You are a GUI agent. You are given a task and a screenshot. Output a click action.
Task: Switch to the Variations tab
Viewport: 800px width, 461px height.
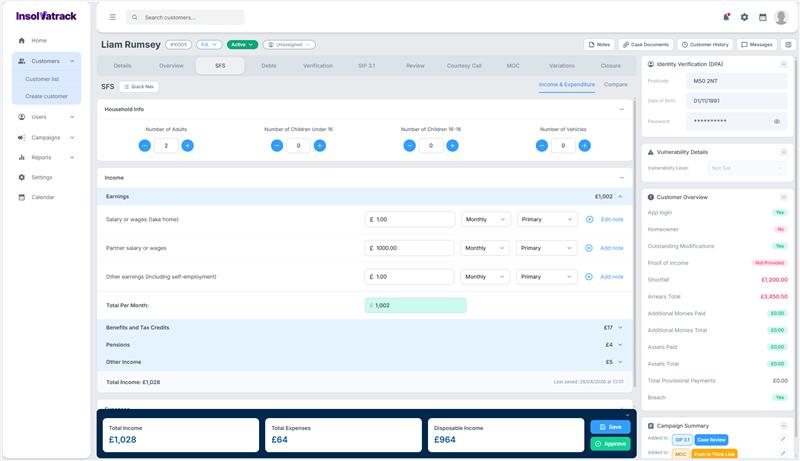pyautogui.click(x=562, y=66)
